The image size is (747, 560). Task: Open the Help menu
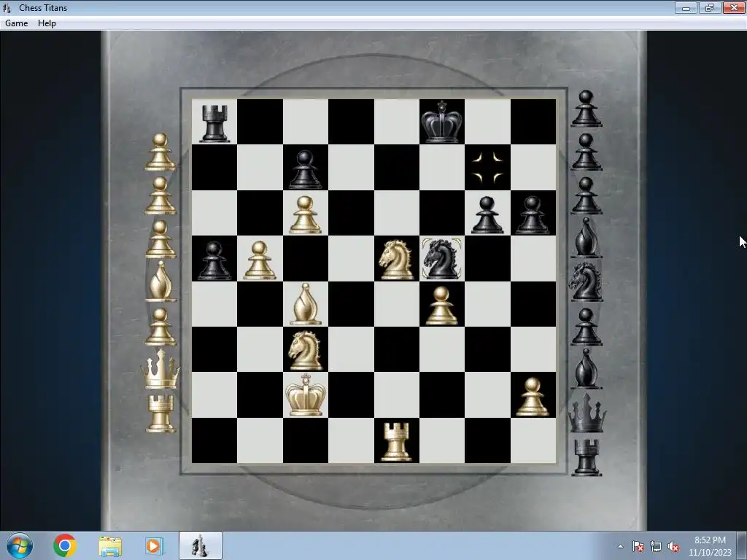47,23
